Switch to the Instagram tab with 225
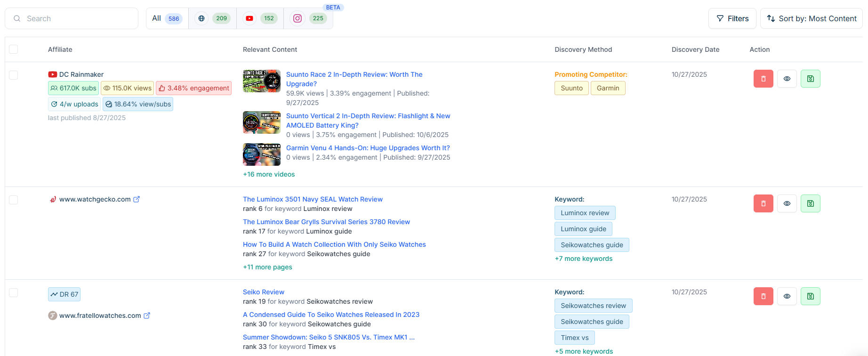 click(308, 18)
